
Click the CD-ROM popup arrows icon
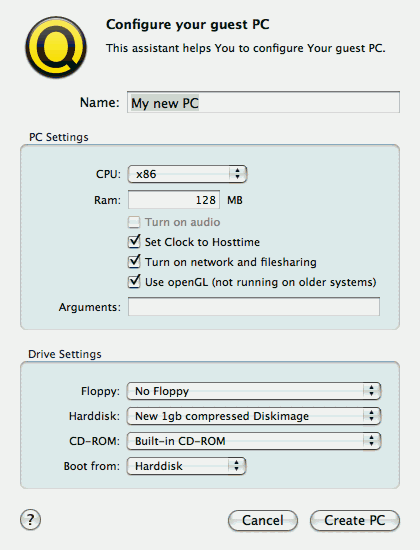(371, 441)
